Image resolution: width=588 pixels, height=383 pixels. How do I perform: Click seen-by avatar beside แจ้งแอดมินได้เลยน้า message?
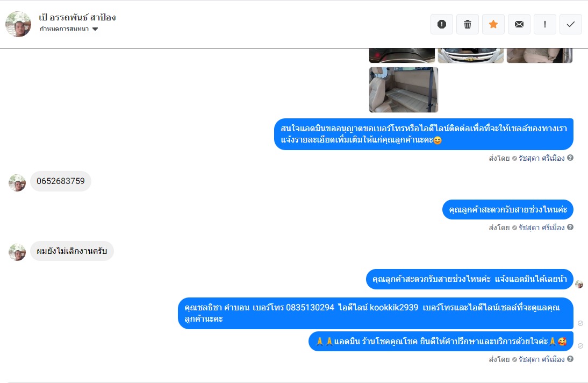pos(579,284)
